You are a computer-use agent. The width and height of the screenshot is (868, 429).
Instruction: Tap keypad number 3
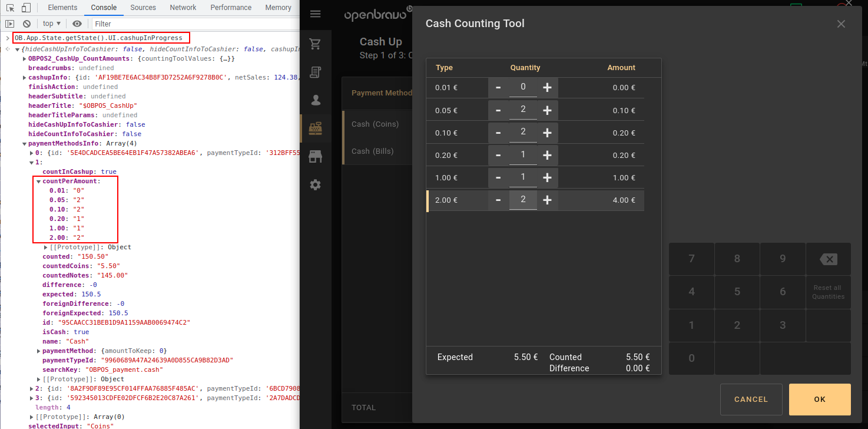point(783,325)
